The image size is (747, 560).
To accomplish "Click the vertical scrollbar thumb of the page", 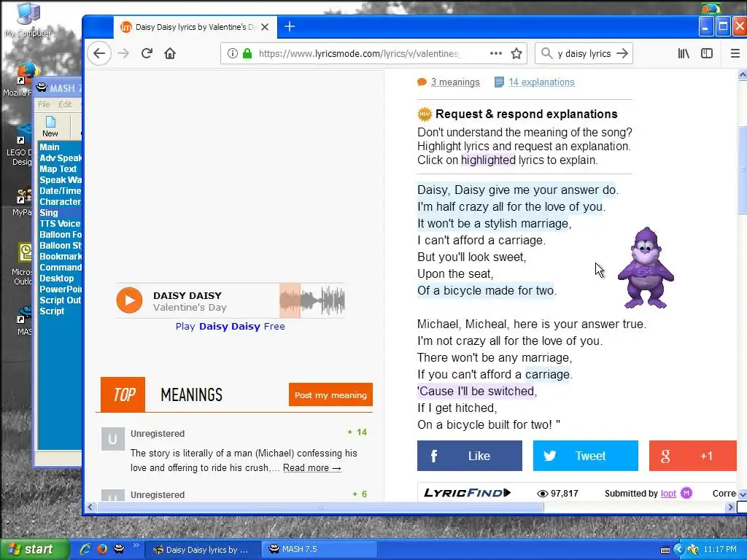I will pyautogui.click(x=742, y=171).
